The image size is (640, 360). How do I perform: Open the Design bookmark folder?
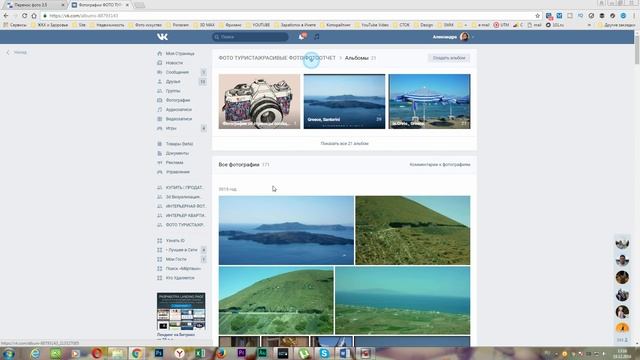(423, 25)
